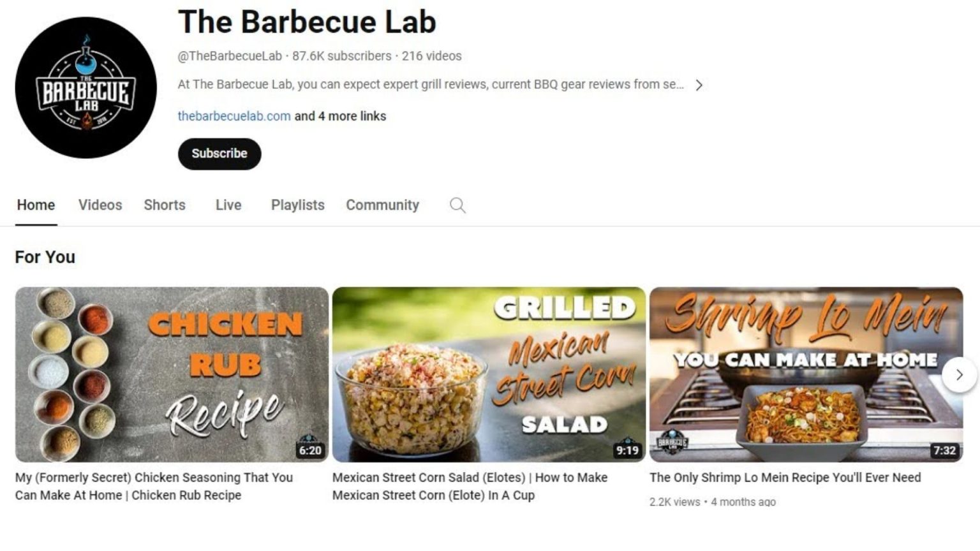
Task: Advance the For You carousel right arrow
Action: point(959,375)
